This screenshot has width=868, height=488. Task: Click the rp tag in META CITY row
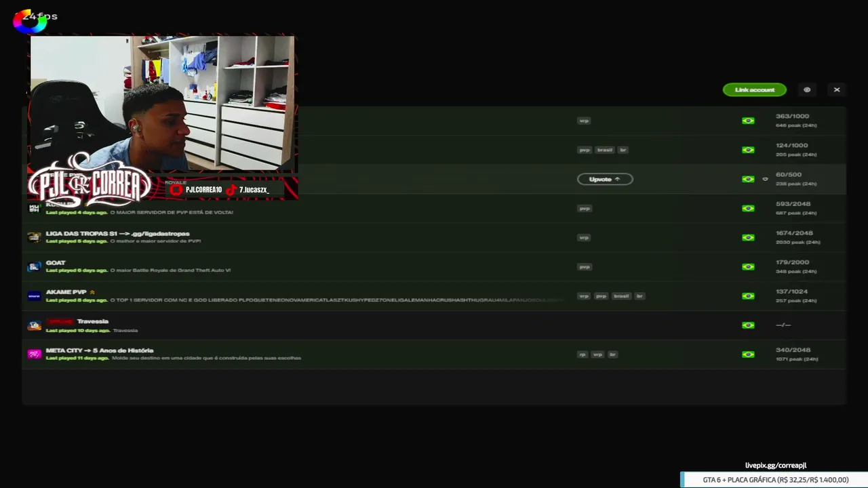point(583,354)
